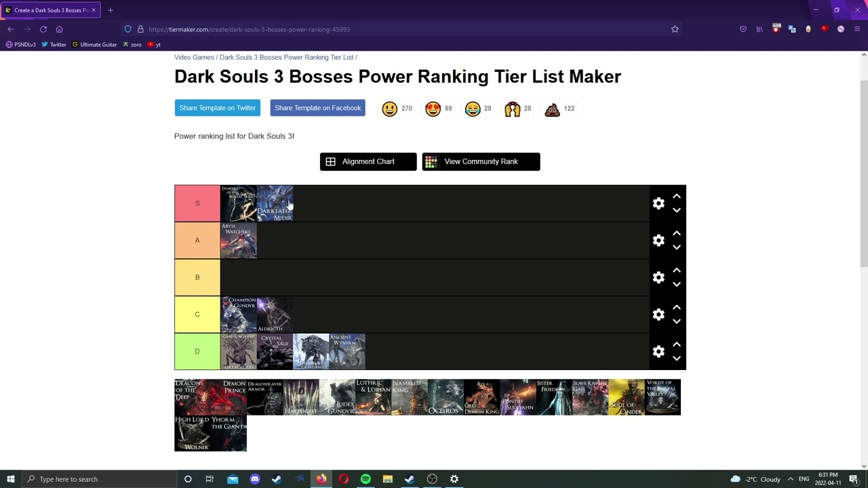The height and width of the screenshot is (488, 868).
Task: Open settings gear for B tier row
Action: (x=658, y=277)
